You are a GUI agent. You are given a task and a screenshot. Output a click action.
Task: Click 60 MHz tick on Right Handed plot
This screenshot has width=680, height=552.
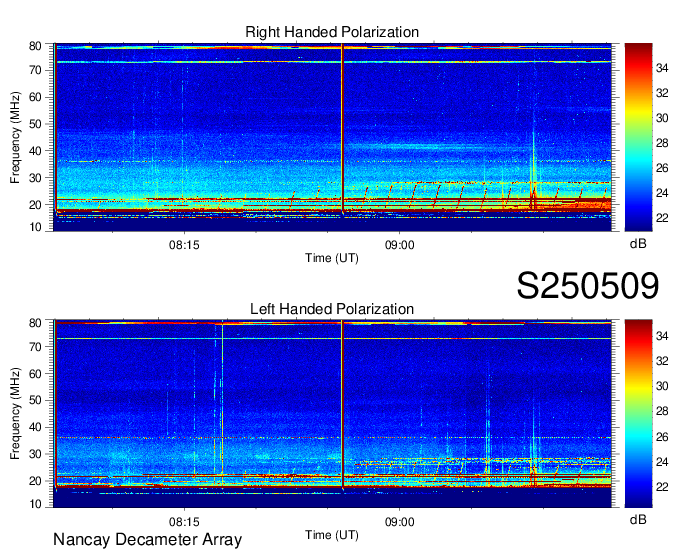point(35,97)
